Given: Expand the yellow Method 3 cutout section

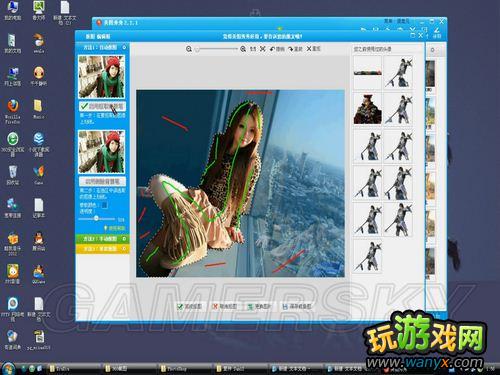Looking at the screenshot, I should coord(102,249).
